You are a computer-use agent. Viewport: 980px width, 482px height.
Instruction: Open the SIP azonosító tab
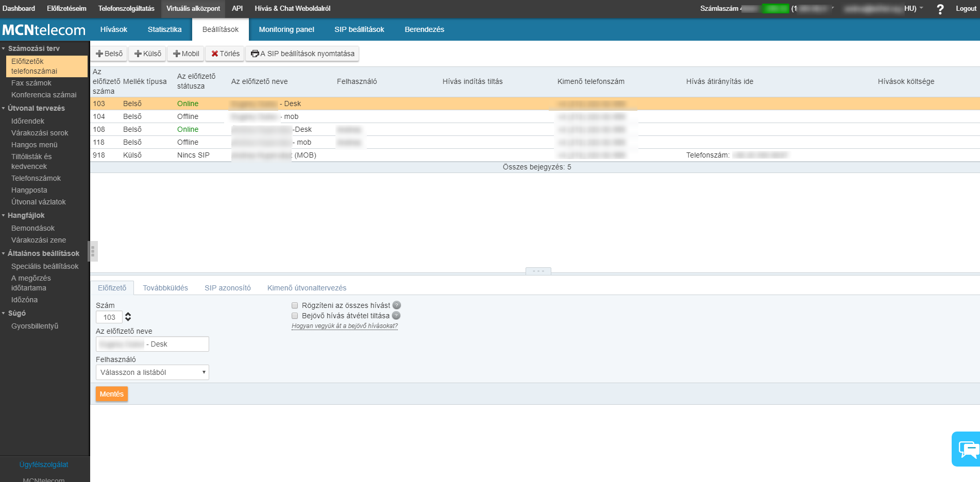228,288
